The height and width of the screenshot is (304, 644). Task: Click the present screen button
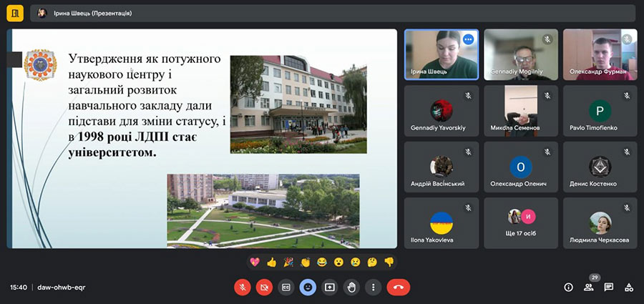coord(329,287)
